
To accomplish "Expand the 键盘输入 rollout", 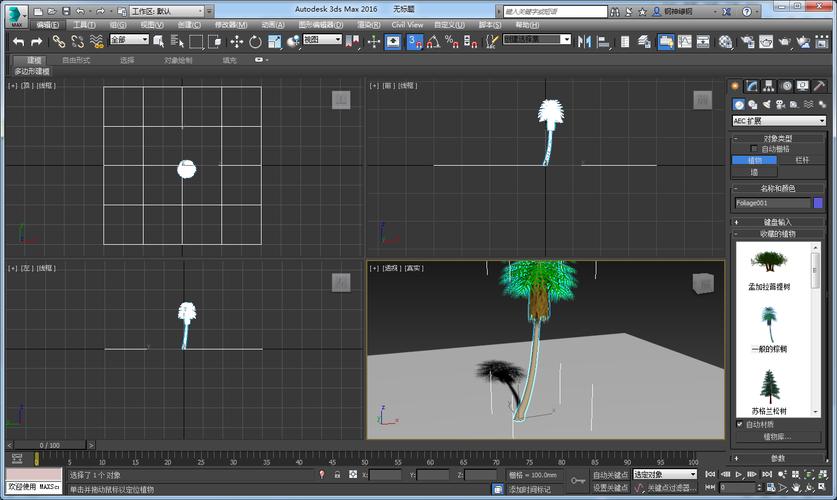I will 778,223.
